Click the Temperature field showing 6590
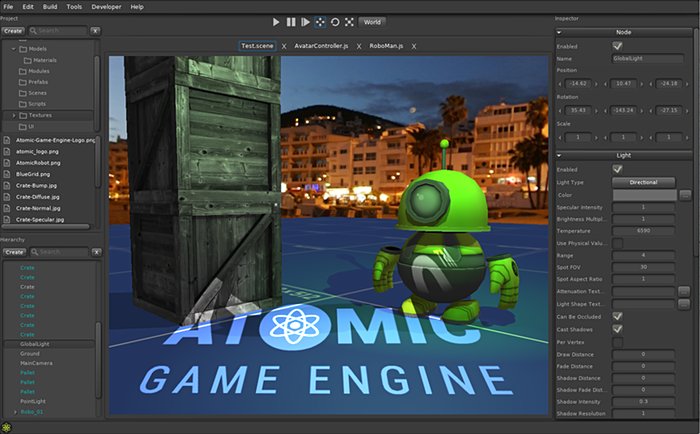 pos(643,231)
